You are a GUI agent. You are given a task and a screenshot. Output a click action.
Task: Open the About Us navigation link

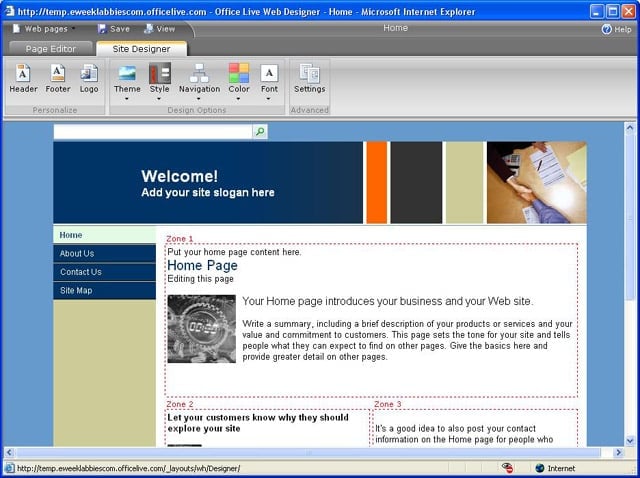104,253
